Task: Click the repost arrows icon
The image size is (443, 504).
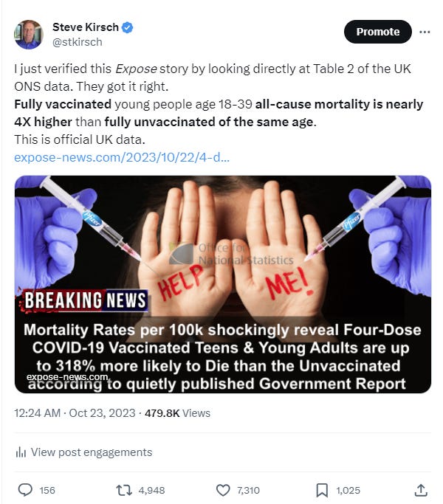Action: tap(124, 490)
